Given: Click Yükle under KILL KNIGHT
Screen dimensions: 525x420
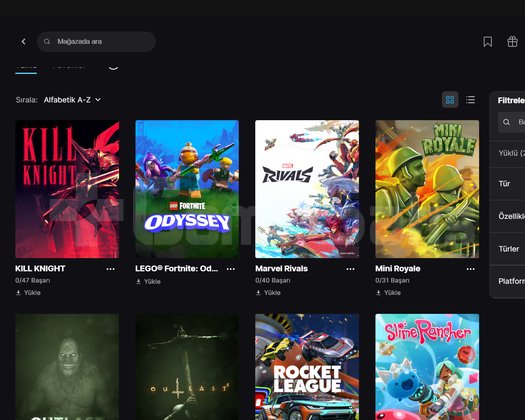Looking at the screenshot, I should coord(28,293).
